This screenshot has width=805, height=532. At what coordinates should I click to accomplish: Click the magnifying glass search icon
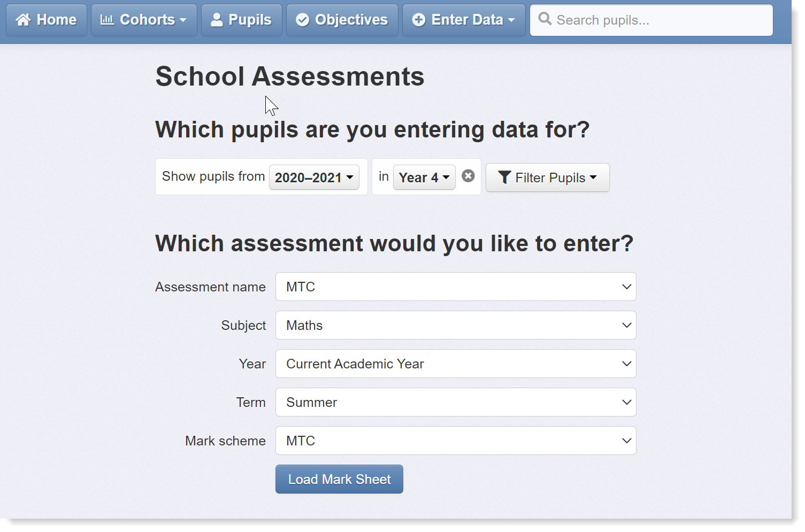point(545,19)
